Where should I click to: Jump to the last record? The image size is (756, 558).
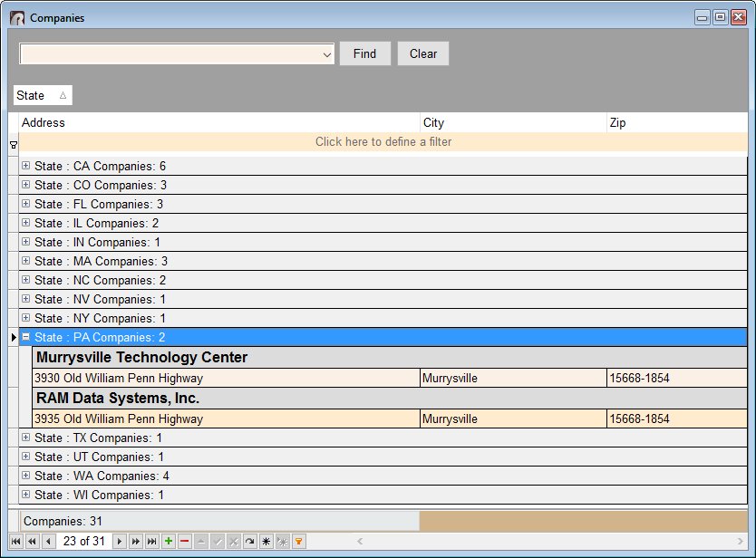(152, 541)
